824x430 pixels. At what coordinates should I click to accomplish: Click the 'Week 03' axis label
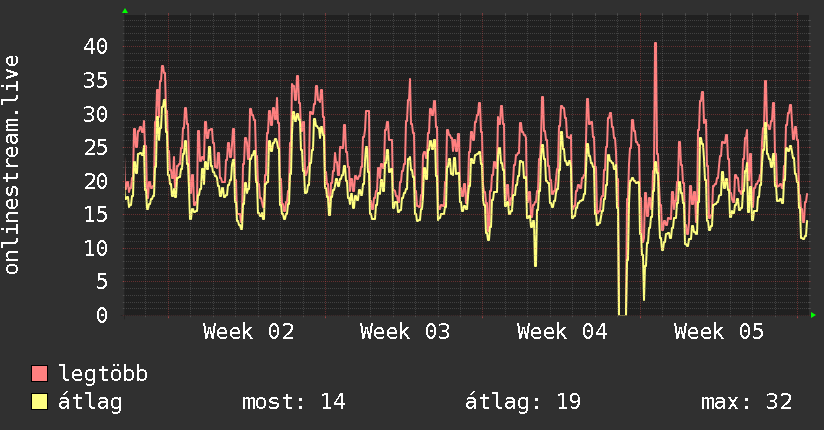pyautogui.click(x=405, y=332)
